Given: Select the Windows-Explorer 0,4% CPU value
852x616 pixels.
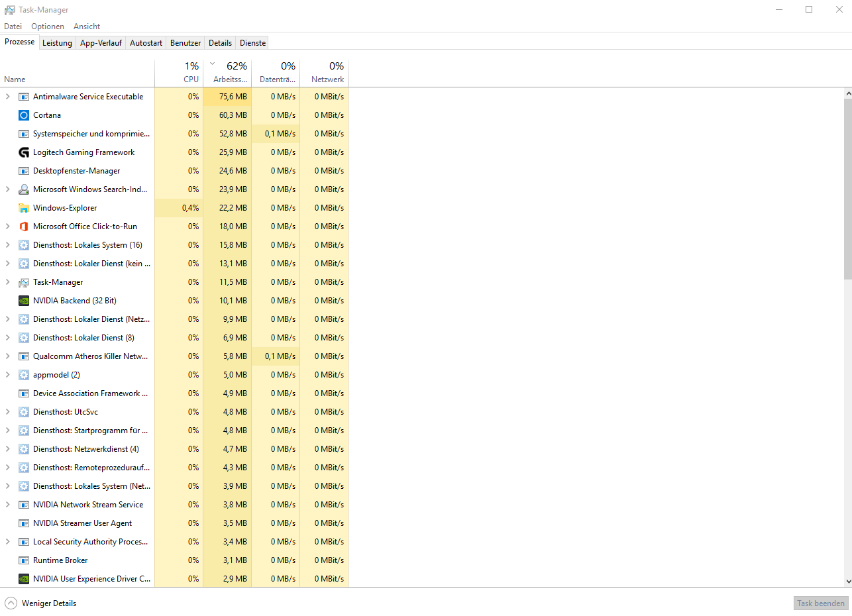Looking at the screenshot, I should click(179, 208).
